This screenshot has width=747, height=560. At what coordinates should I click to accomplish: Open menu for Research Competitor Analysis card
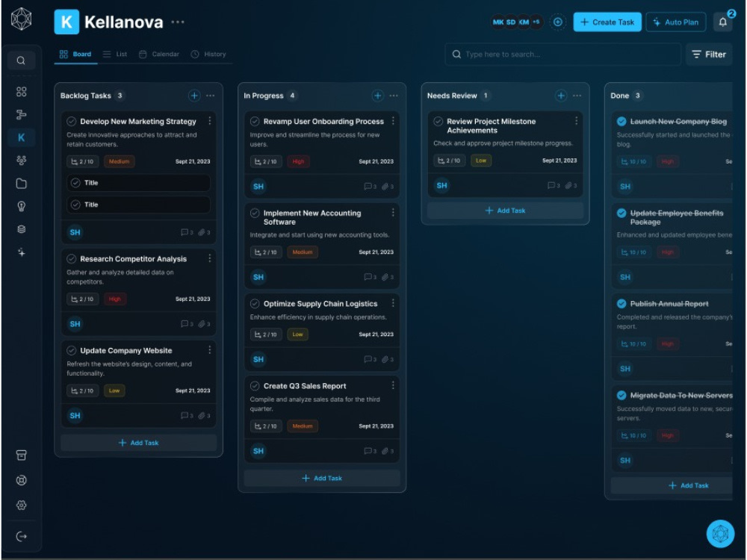pyautogui.click(x=210, y=258)
